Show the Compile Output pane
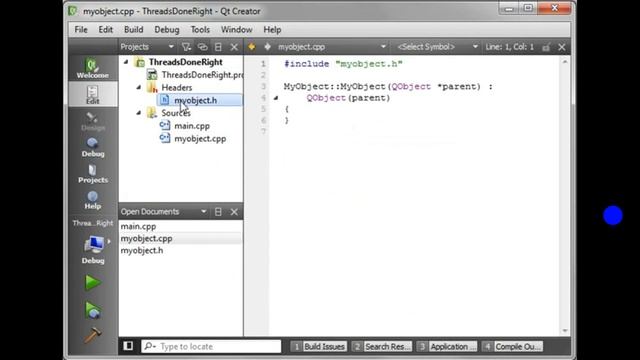The height and width of the screenshot is (360, 640). point(512,347)
